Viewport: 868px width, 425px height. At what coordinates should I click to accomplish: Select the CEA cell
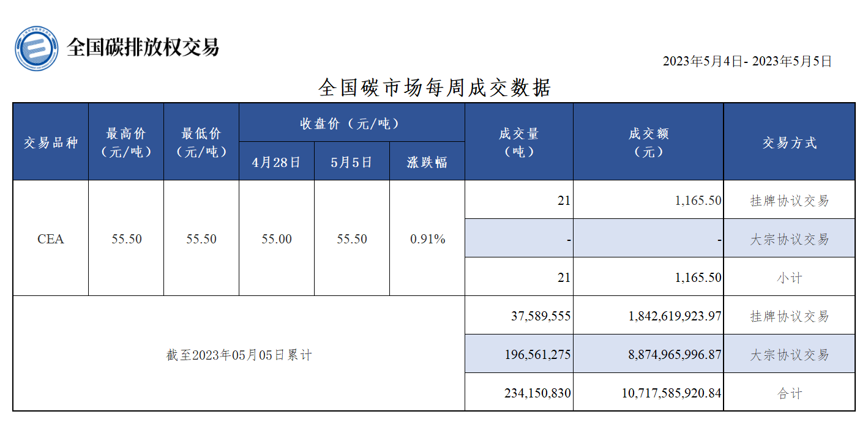pos(51,238)
